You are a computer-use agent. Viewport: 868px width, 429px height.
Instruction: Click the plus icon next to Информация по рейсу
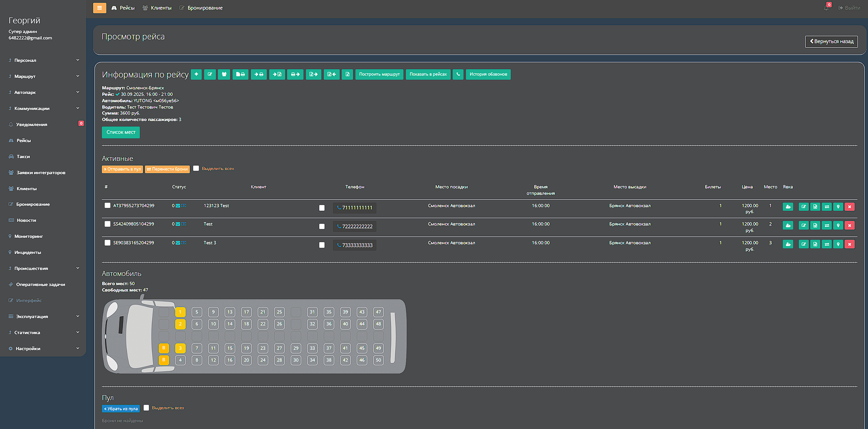(196, 74)
